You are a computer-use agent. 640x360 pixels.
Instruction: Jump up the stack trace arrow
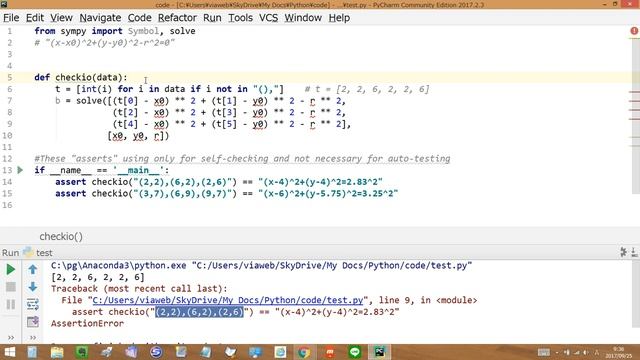33,269
